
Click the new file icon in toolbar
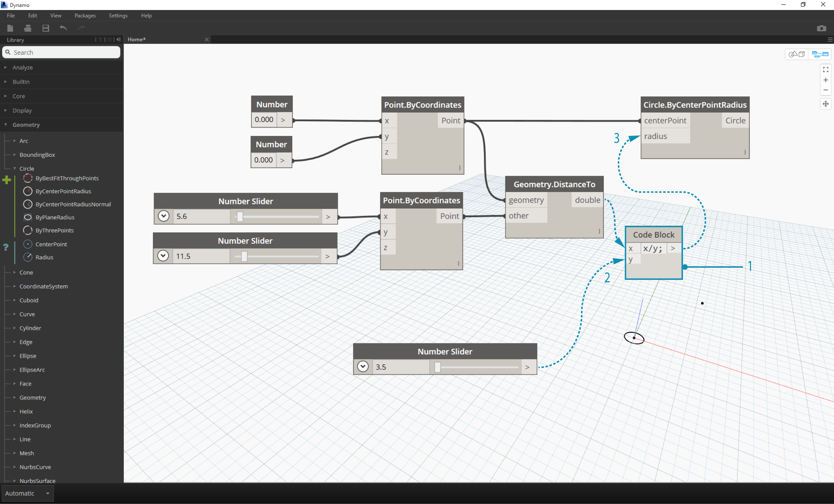click(x=11, y=28)
